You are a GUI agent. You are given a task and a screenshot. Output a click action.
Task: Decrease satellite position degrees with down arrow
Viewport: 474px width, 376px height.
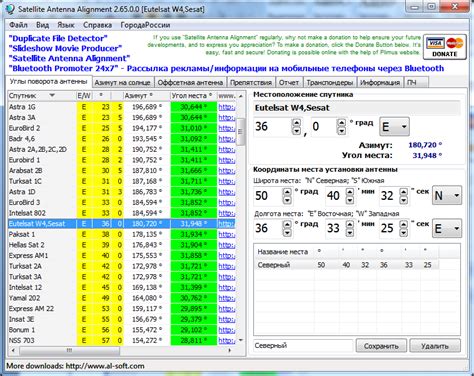point(296,131)
